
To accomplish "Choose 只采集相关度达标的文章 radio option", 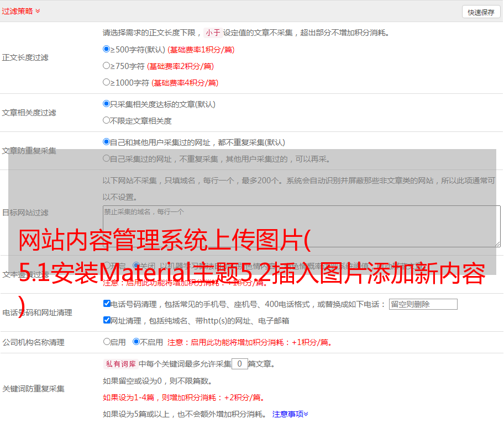I will coord(107,104).
